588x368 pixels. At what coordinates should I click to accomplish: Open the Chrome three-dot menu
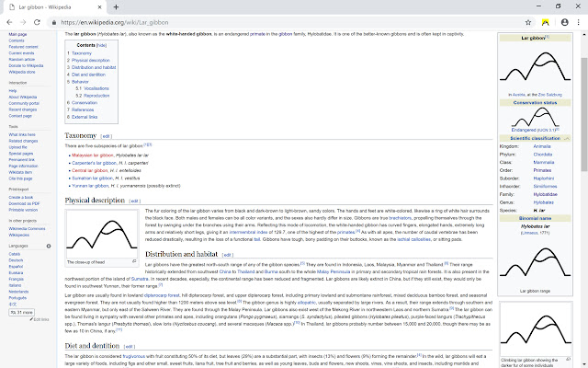point(578,22)
